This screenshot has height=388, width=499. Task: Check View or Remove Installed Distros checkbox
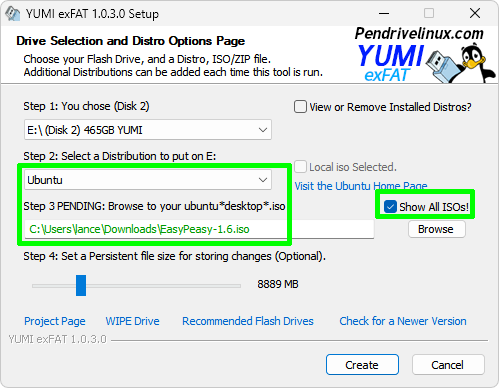pyautogui.click(x=300, y=107)
